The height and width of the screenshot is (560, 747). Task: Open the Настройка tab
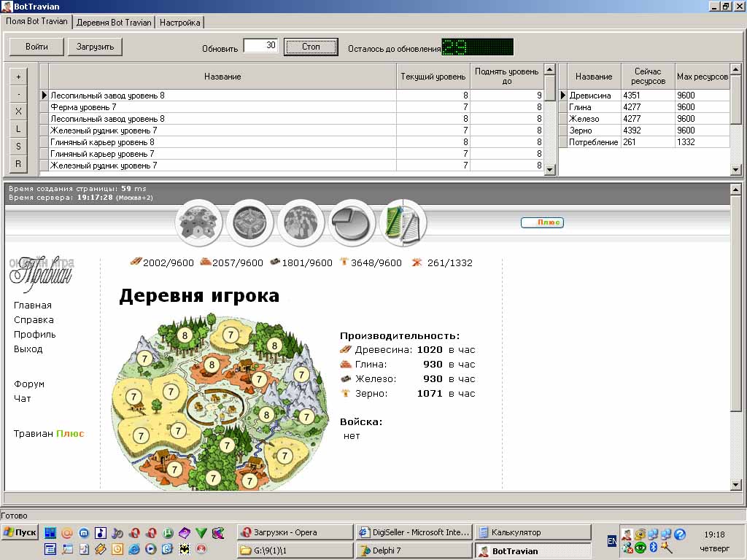pyautogui.click(x=180, y=23)
